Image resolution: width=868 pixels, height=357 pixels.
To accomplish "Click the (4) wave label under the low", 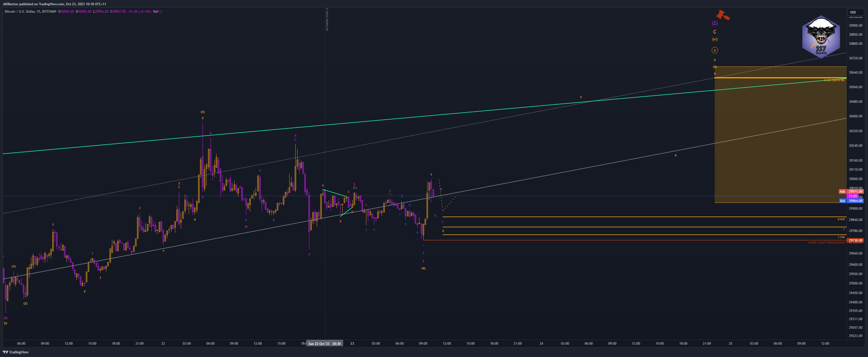I will [x=423, y=268].
